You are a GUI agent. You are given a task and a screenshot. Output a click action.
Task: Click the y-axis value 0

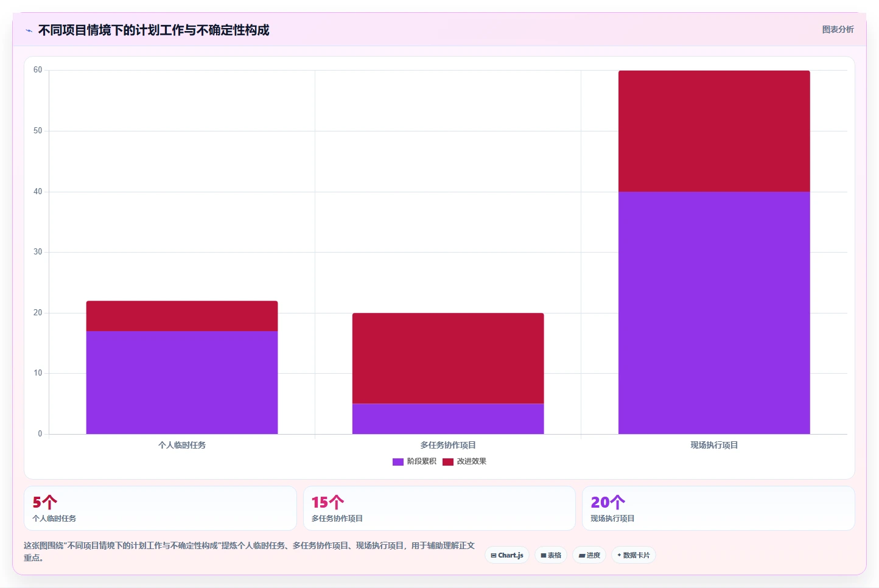[40, 434]
